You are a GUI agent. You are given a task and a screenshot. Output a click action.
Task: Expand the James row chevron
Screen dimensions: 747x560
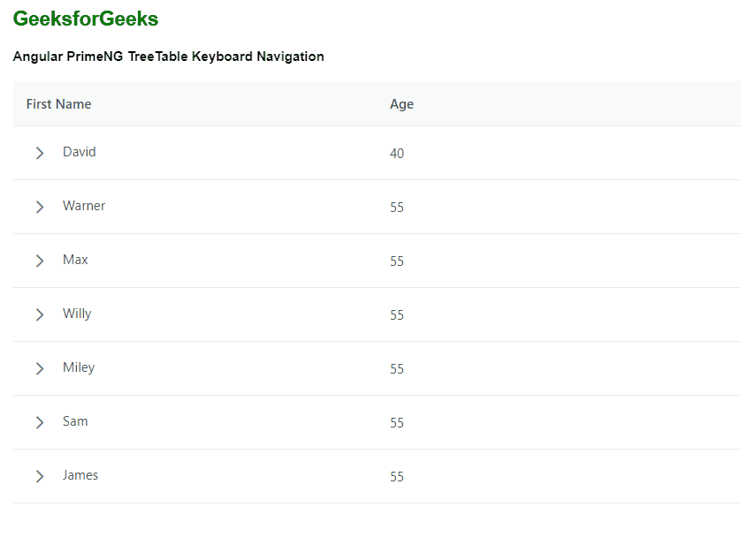(40, 476)
